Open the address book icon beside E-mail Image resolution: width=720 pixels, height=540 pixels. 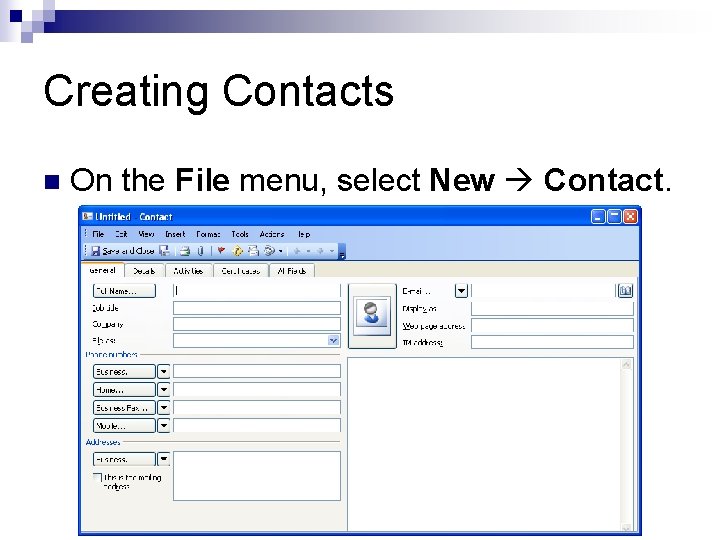(x=625, y=291)
